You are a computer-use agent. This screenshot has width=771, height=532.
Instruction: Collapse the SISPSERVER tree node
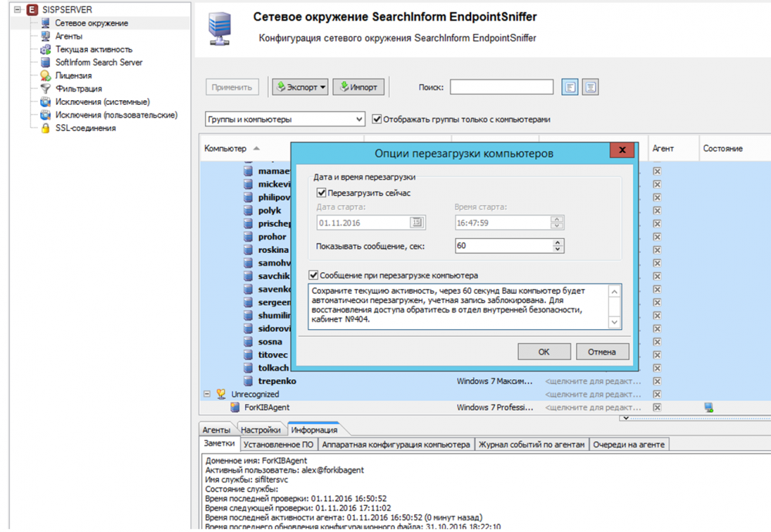17,9
